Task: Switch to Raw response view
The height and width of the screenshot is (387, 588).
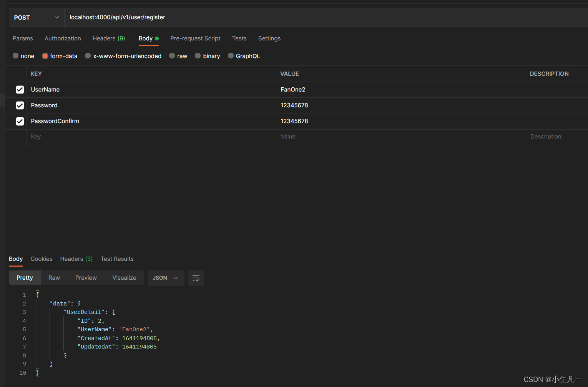Action: click(54, 278)
